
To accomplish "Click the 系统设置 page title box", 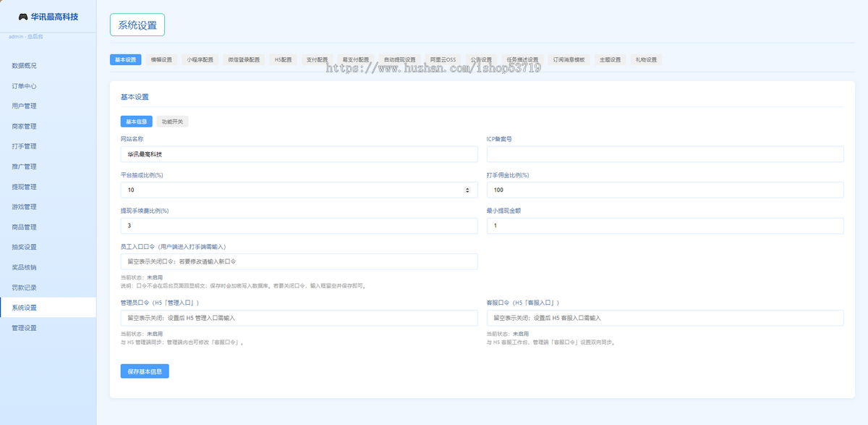I will tap(137, 25).
